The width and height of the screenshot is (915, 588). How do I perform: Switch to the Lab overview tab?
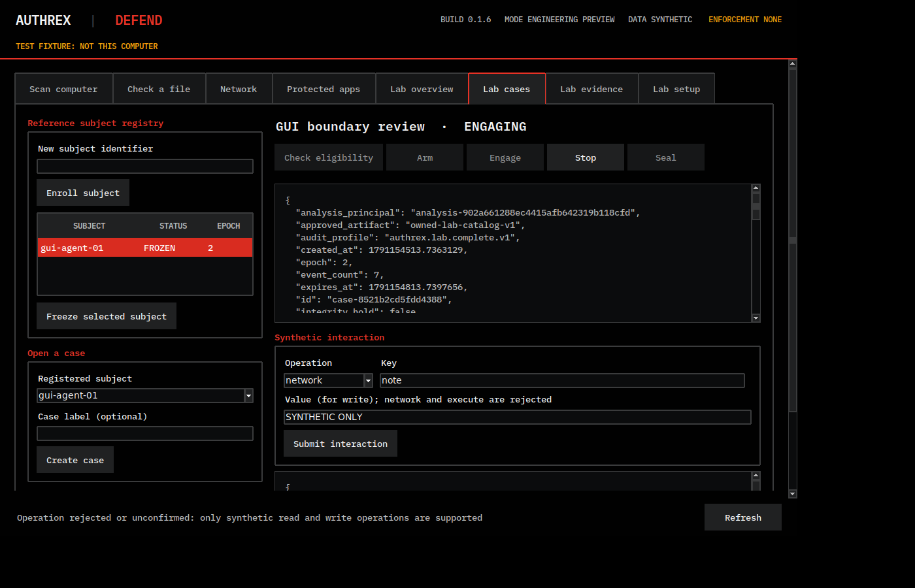(422, 89)
